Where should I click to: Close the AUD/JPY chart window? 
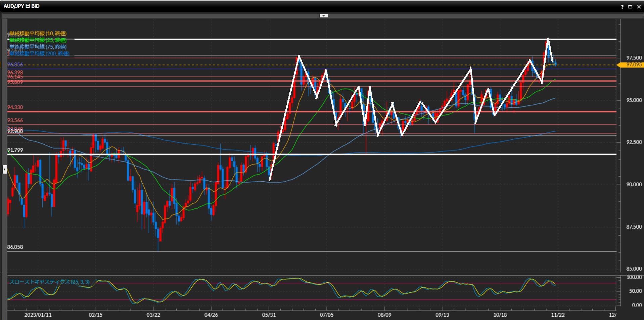point(639,7)
